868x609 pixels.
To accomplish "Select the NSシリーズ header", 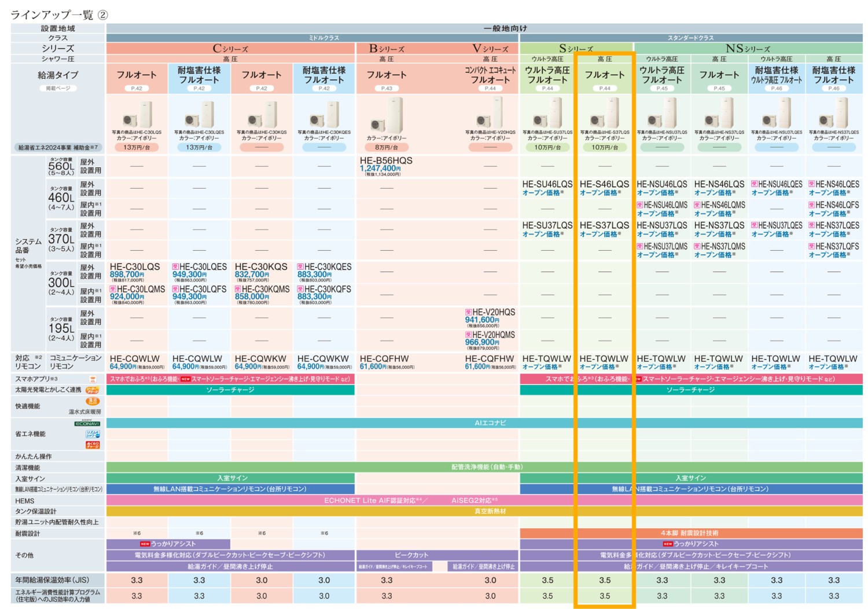I will pyautogui.click(x=748, y=49).
